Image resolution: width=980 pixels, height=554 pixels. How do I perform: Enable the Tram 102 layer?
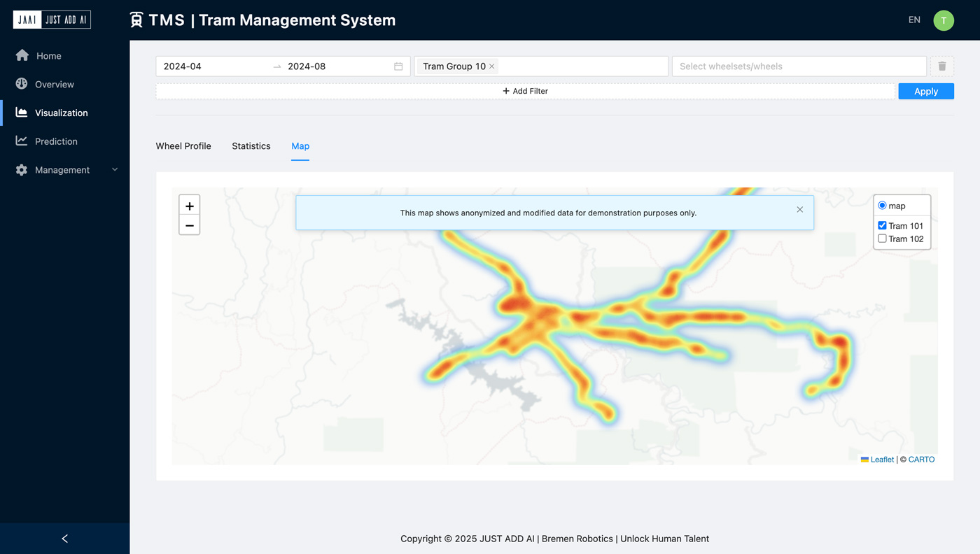882,239
